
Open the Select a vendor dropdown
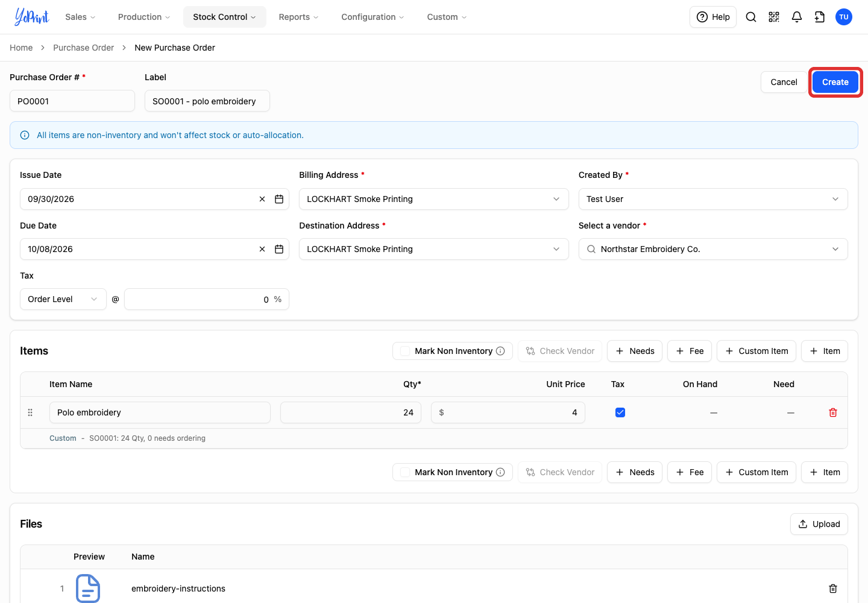[713, 249]
